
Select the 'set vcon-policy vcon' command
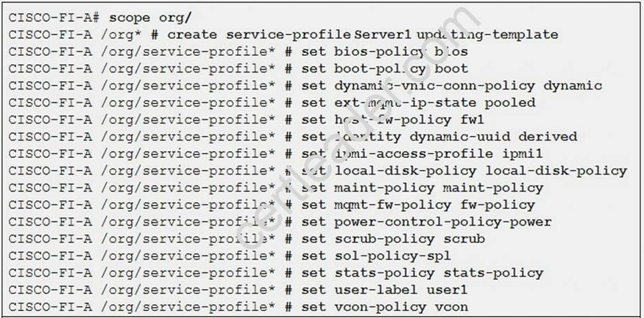point(385,308)
